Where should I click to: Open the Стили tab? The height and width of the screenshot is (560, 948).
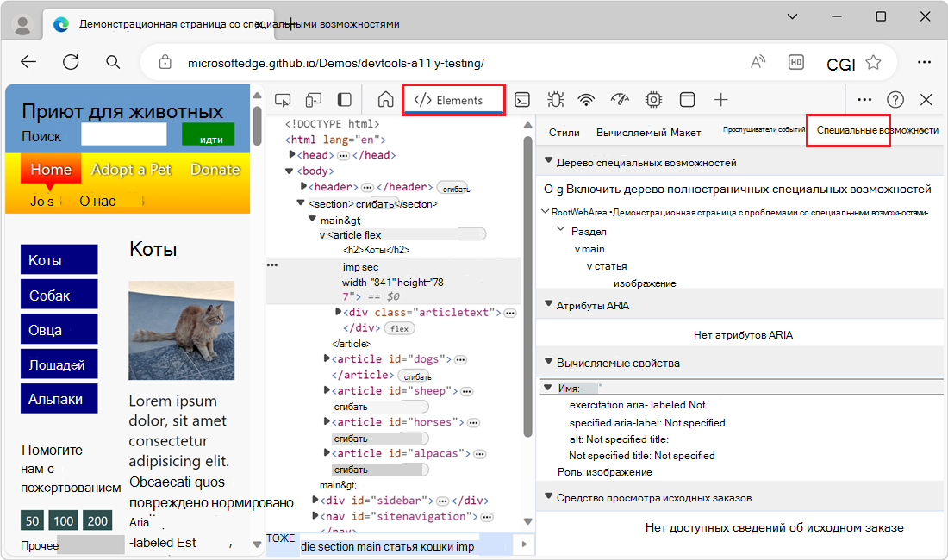click(564, 133)
